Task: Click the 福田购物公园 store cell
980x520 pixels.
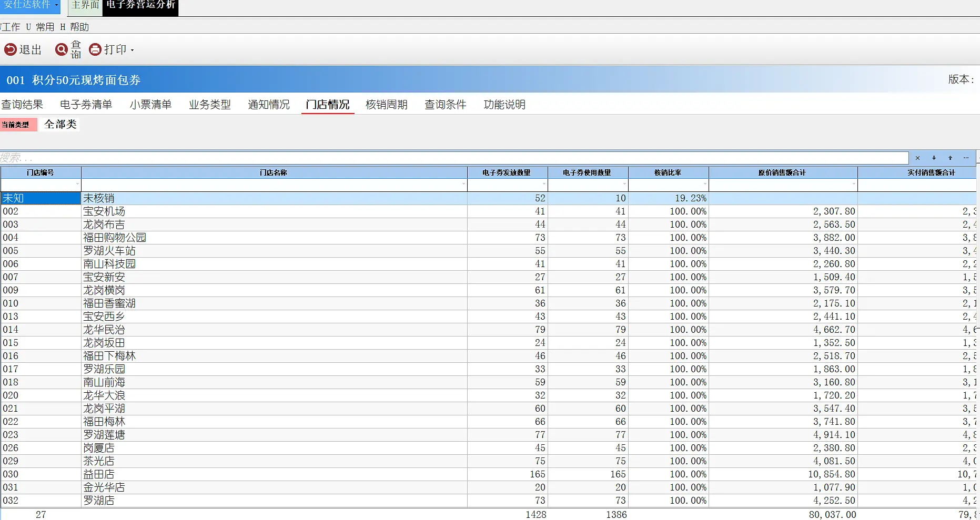Action: 274,238
